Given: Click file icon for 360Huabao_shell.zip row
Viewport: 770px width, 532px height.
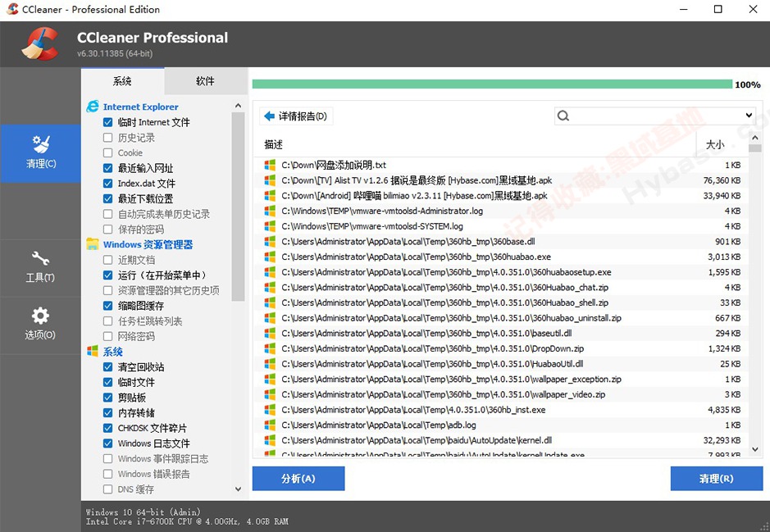Looking at the screenshot, I should [270, 302].
